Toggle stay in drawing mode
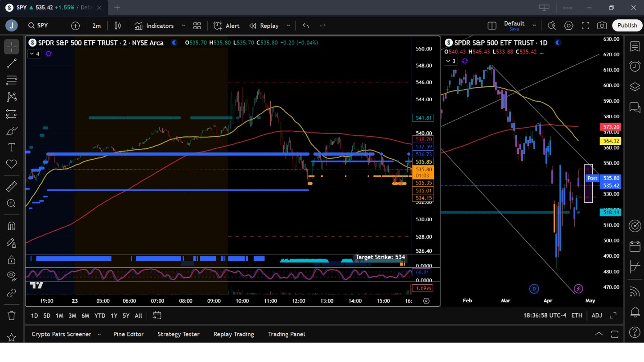The width and height of the screenshot is (644, 362). [12, 243]
